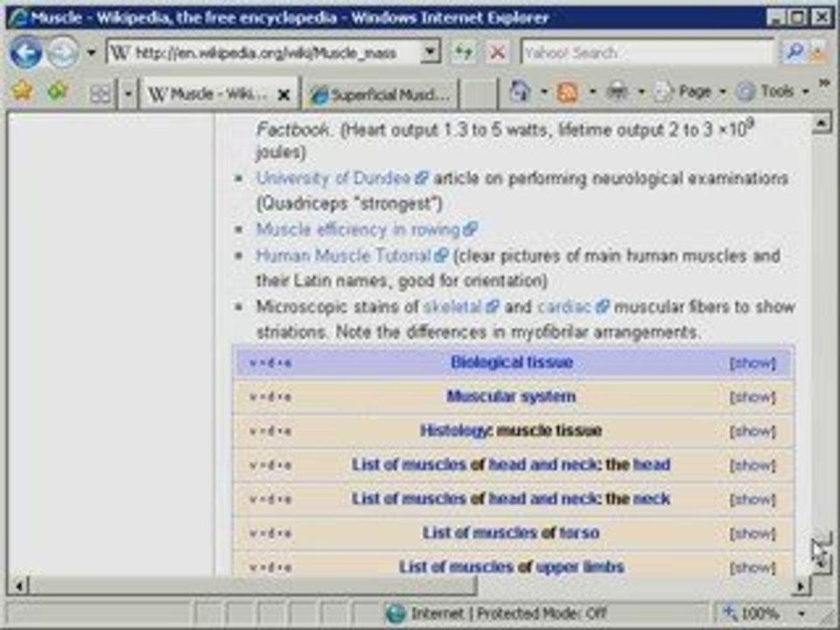Image resolution: width=840 pixels, height=630 pixels.
Task: Open the List of muscles of torso link
Action: point(510,533)
